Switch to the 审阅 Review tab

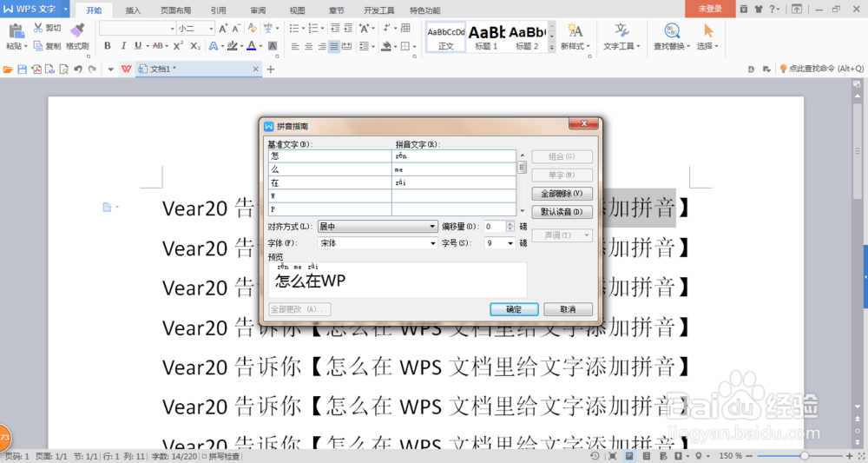pyautogui.click(x=258, y=10)
